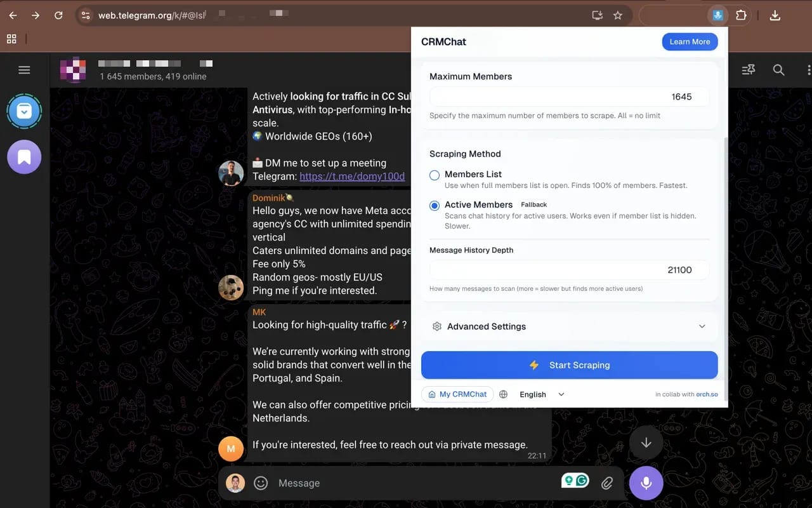Open the Telegram hamburger menu

click(24, 70)
